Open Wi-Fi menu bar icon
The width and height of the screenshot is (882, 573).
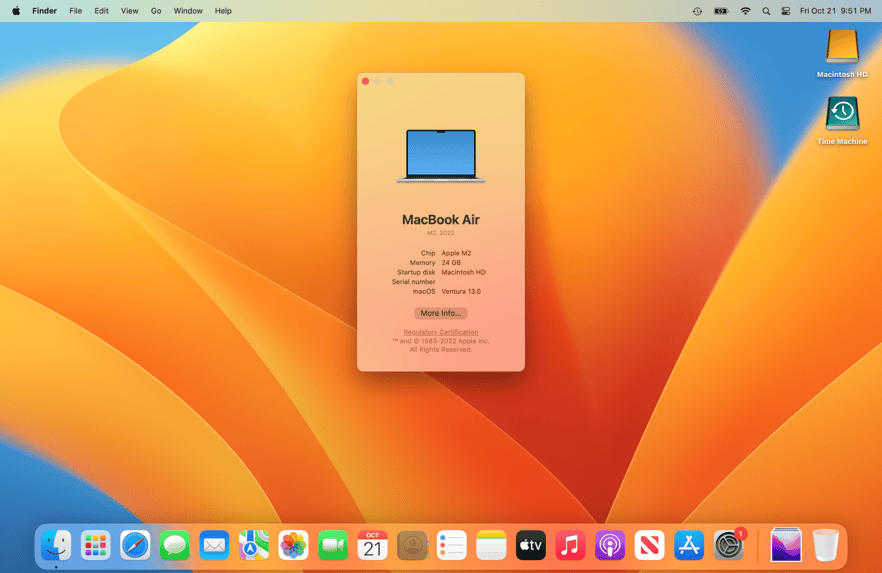click(x=745, y=11)
